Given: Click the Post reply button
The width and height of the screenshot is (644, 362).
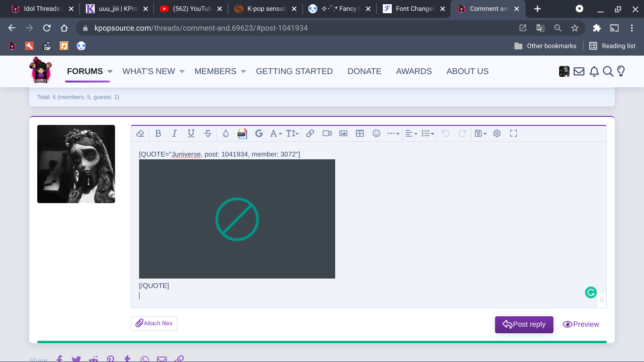Looking at the screenshot, I should 524,324.
